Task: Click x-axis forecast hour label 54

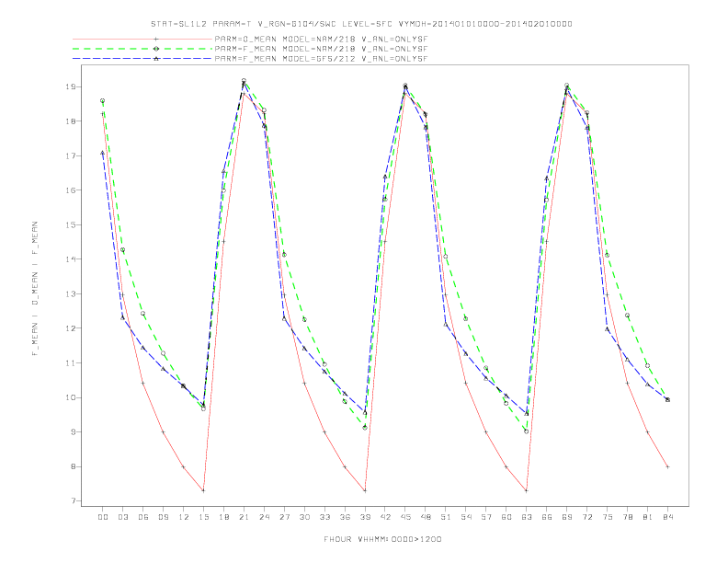Action: [466, 517]
